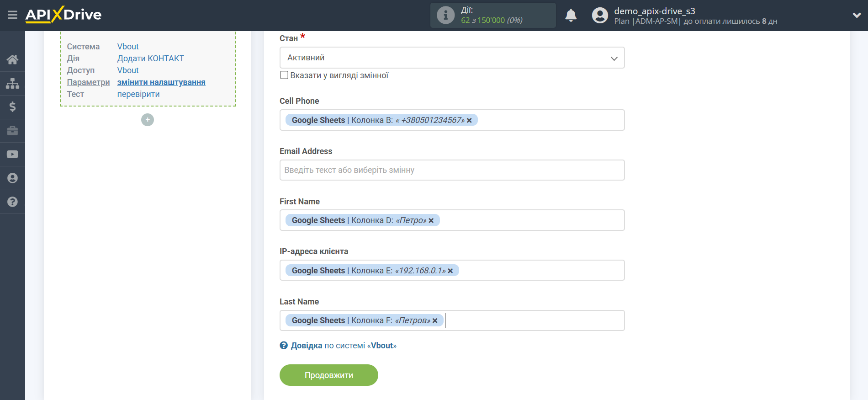Open billing dollar icon in sidebar
Viewport: 868px width, 400px height.
12,107
